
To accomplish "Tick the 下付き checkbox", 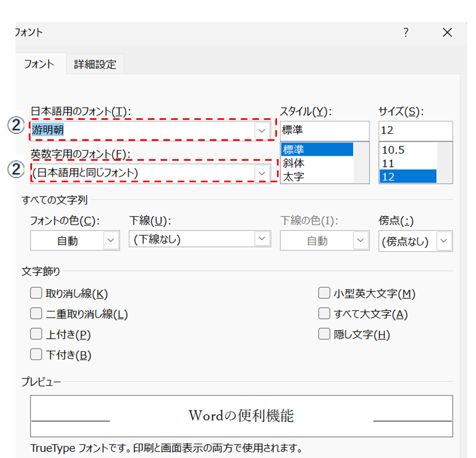I will tap(36, 355).
